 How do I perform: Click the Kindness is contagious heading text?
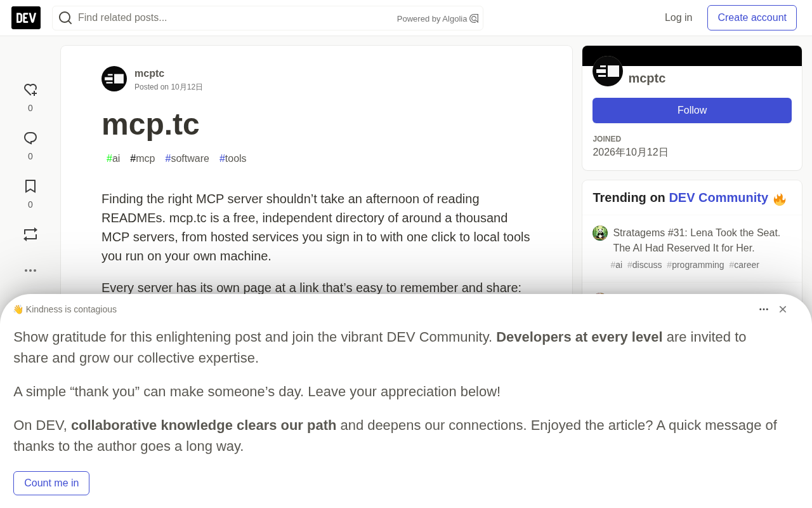65,309
